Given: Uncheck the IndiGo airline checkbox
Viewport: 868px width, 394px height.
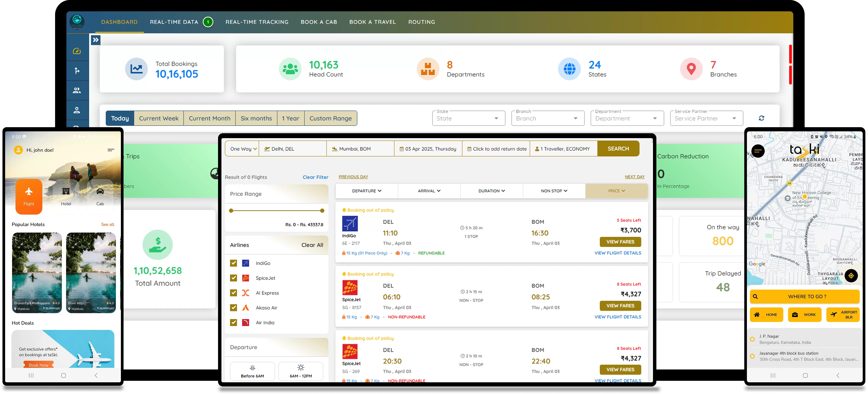Looking at the screenshot, I should [x=234, y=263].
